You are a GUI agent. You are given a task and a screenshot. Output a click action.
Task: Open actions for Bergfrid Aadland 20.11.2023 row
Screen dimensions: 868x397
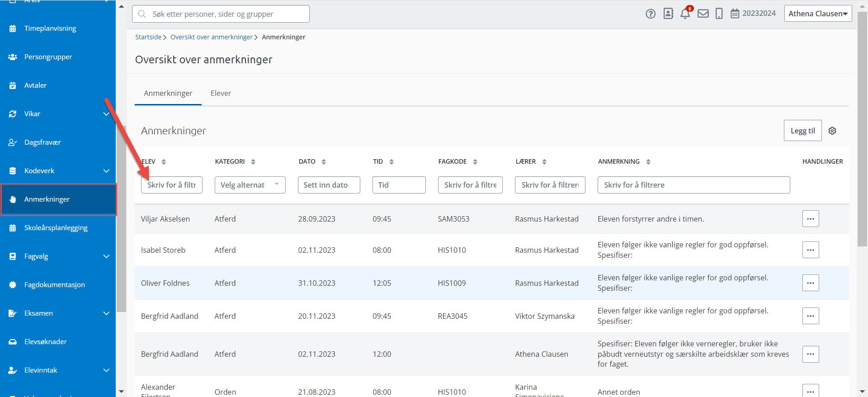tap(811, 316)
